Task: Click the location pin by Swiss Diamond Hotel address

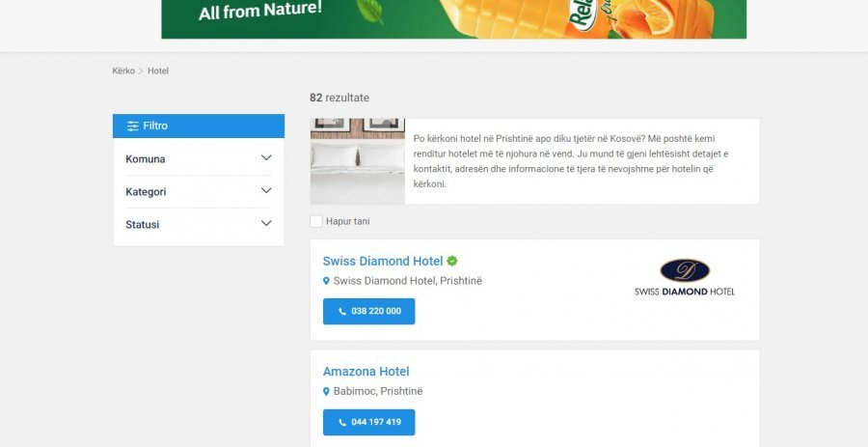Action: 326,281
